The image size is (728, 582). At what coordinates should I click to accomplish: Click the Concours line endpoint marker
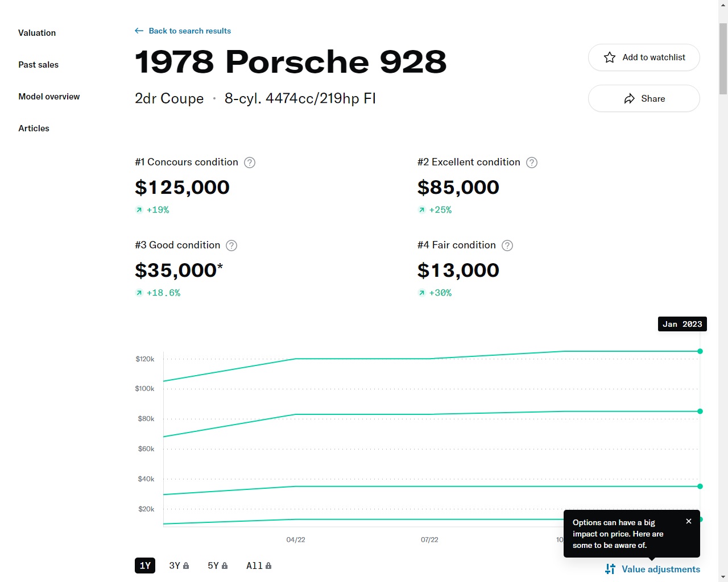(x=700, y=351)
